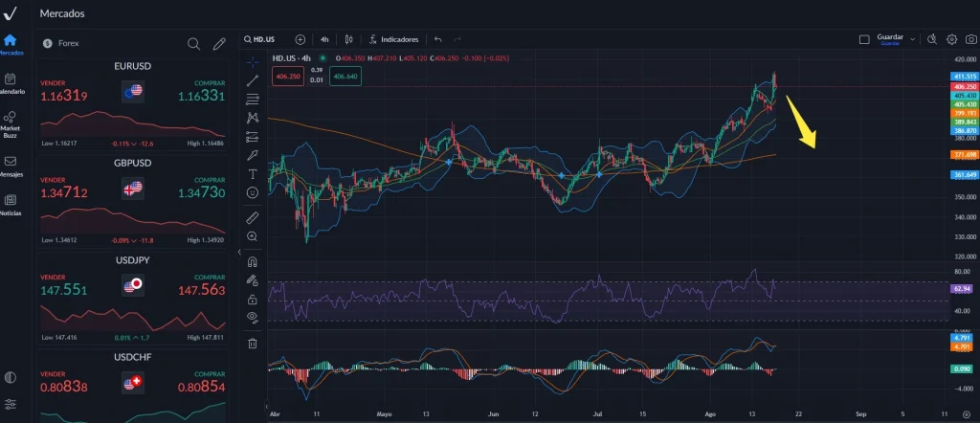The image size is (980, 423).
Task: Select the ruler measure tool
Action: pos(253,217)
